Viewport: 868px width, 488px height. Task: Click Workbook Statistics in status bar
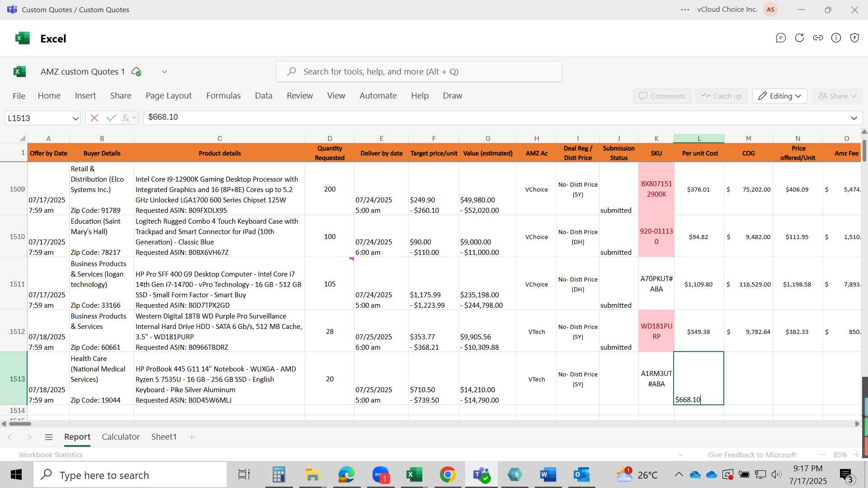click(x=51, y=455)
